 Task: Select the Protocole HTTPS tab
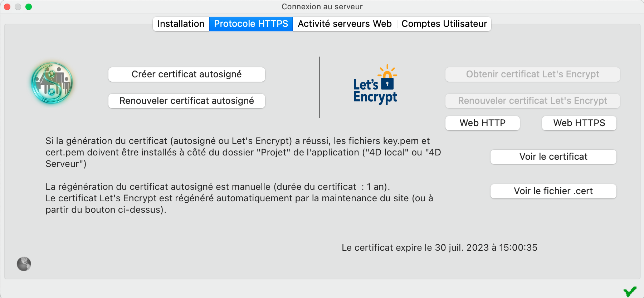point(251,24)
